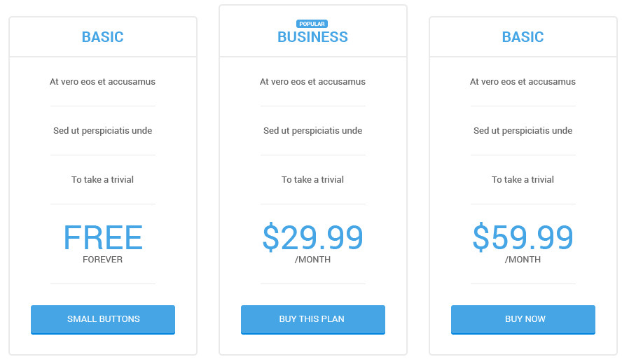Click "Sed ut perspiciatis unde" in Business plan
The image size is (629, 364).
312,131
